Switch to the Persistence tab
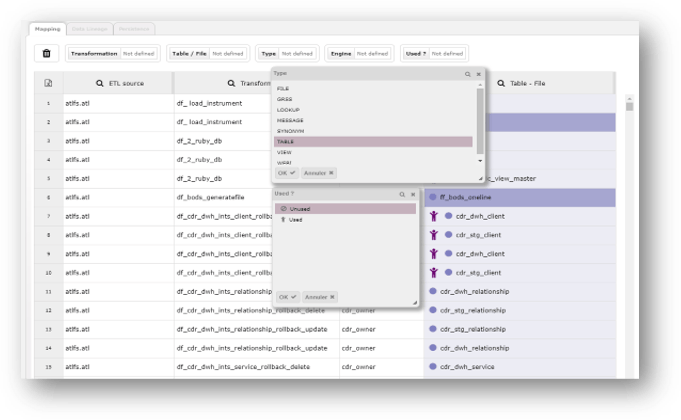 134,29
